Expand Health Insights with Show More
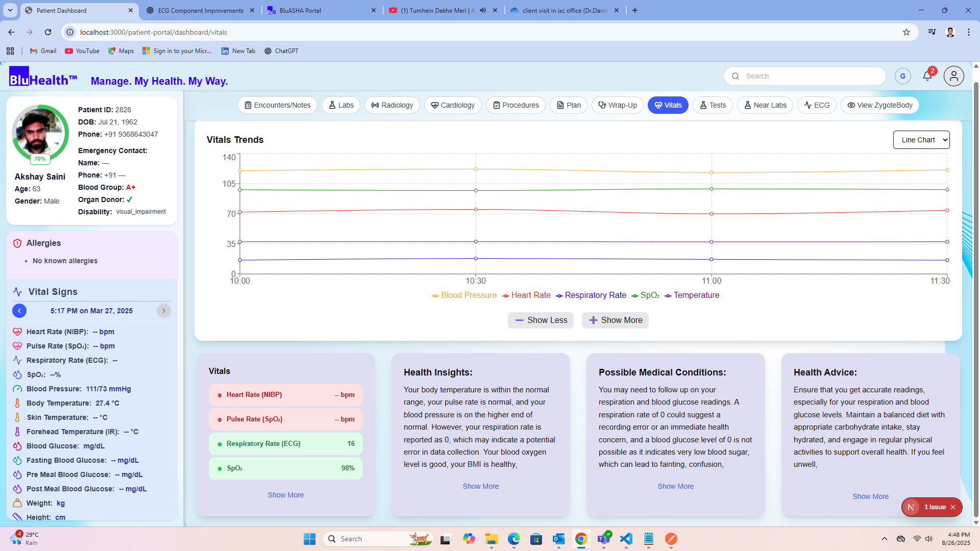 [x=480, y=486]
